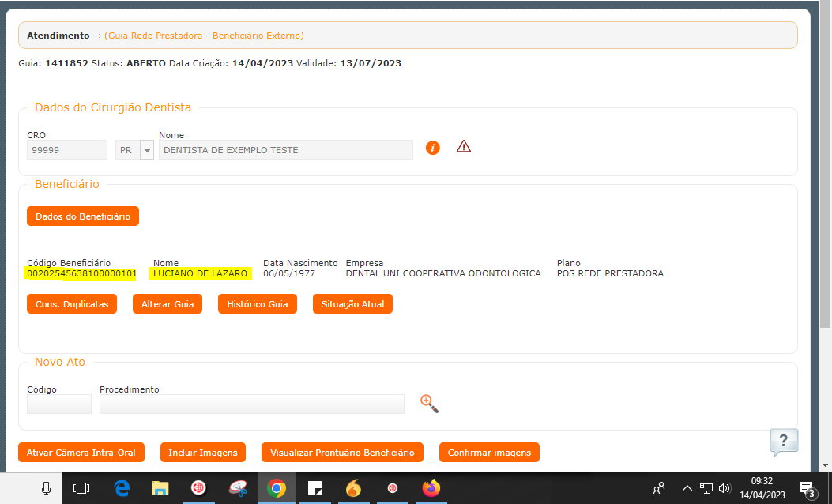Open Histórico Guia

tap(258, 304)
